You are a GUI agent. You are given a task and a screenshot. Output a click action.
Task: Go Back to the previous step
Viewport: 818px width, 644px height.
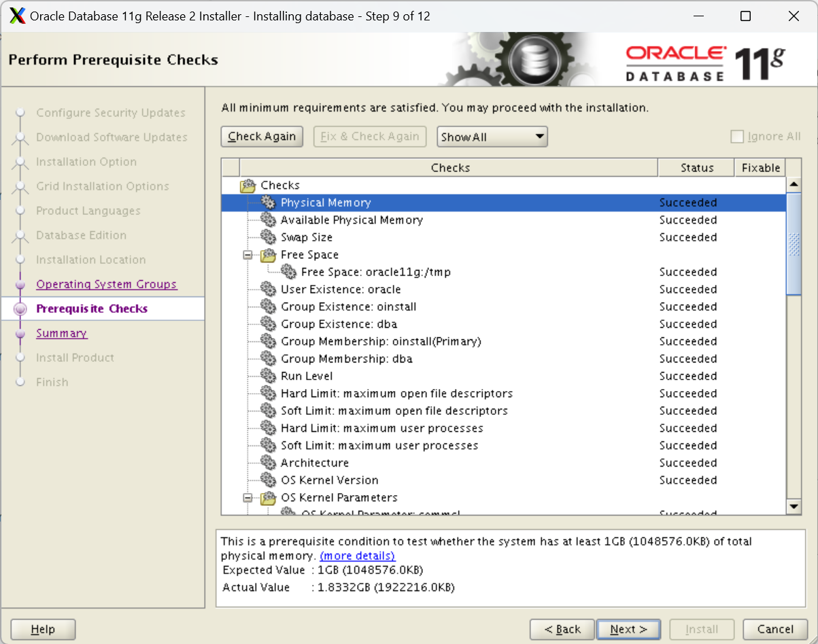coord(562,629)
